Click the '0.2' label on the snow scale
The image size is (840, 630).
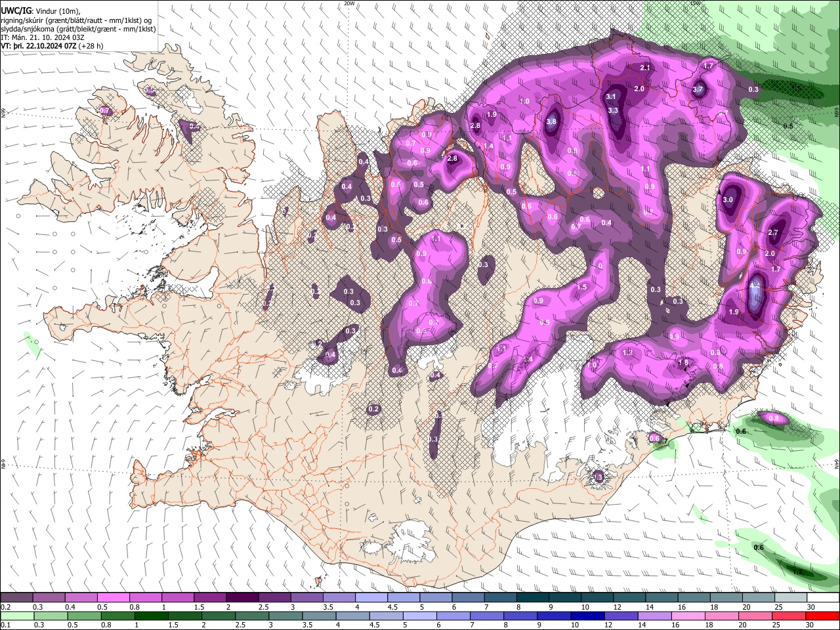pos(6,607)
